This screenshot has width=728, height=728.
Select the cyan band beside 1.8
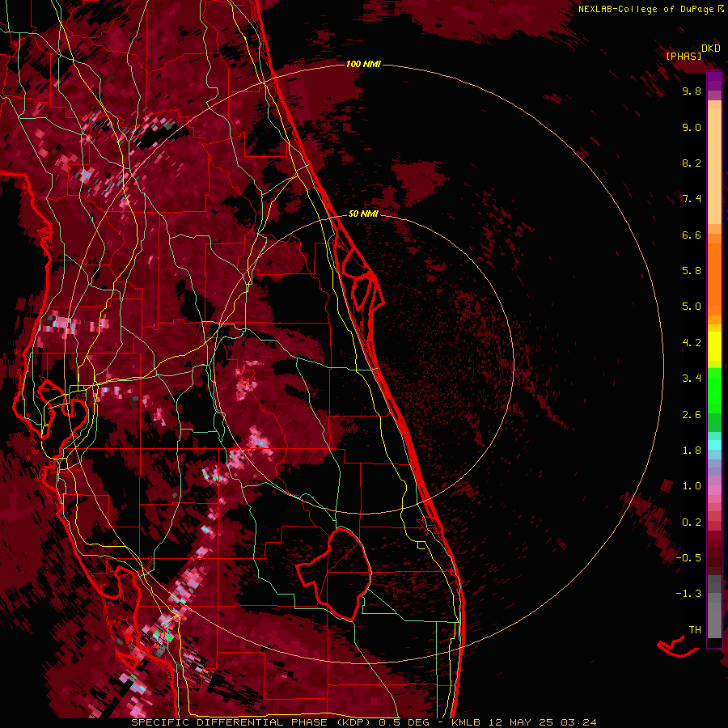point(714,445)
